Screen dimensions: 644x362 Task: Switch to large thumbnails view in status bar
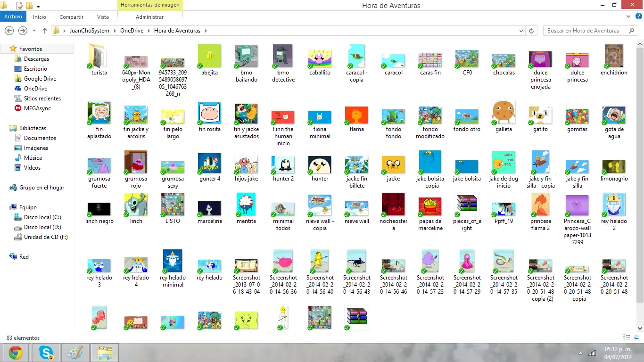(636, 337)
